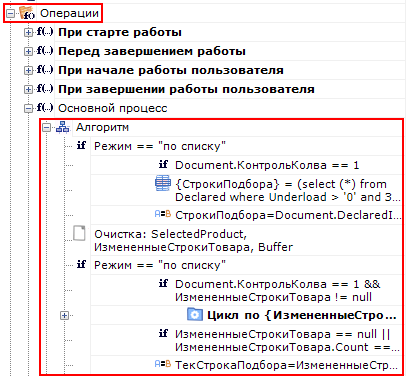406x376 pixels.
Task: Click if icon beside Document.КонтрольКолва == 1 &&
Action: point(163,283)
